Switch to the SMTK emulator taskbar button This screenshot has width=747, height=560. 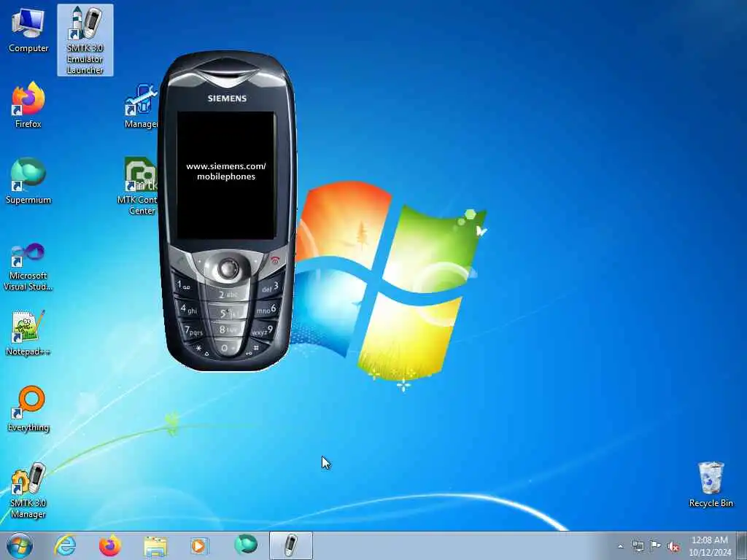tap(290, 545)
